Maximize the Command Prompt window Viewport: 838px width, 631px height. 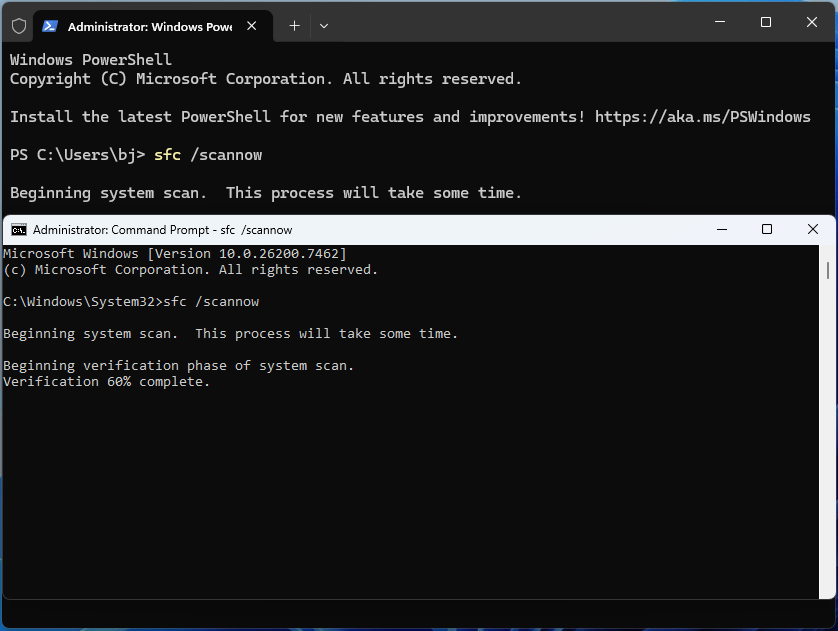767,229
